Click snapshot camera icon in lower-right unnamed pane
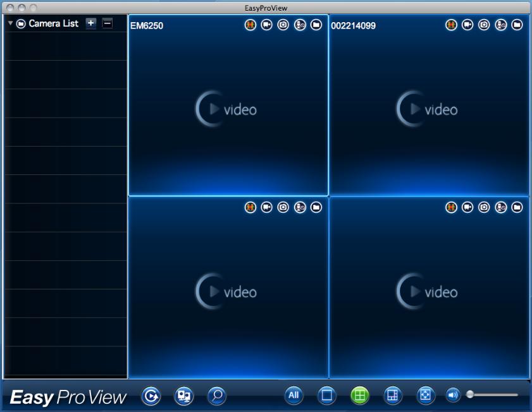The width and height of the screenshot is (532, 412). [484, 207]
